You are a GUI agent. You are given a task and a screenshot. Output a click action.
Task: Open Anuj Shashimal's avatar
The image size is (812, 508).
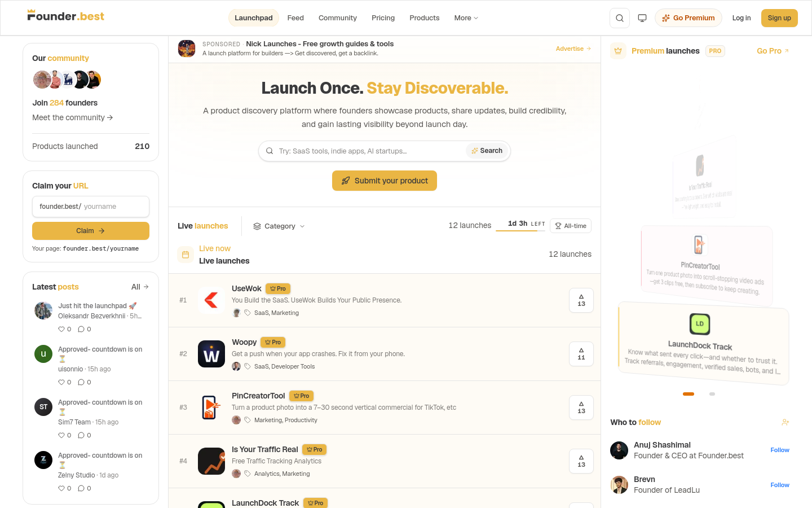point(619,450)
